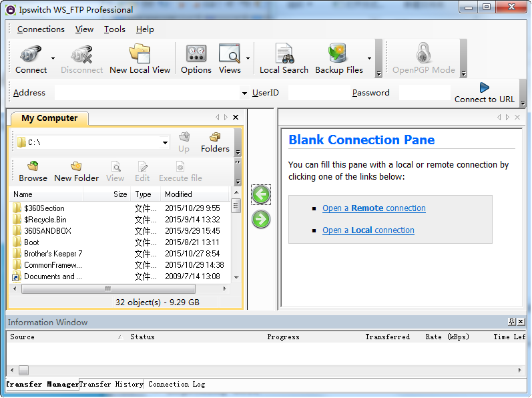Open the Options dialog icon
532x398 pixels.
click(196, 58)
